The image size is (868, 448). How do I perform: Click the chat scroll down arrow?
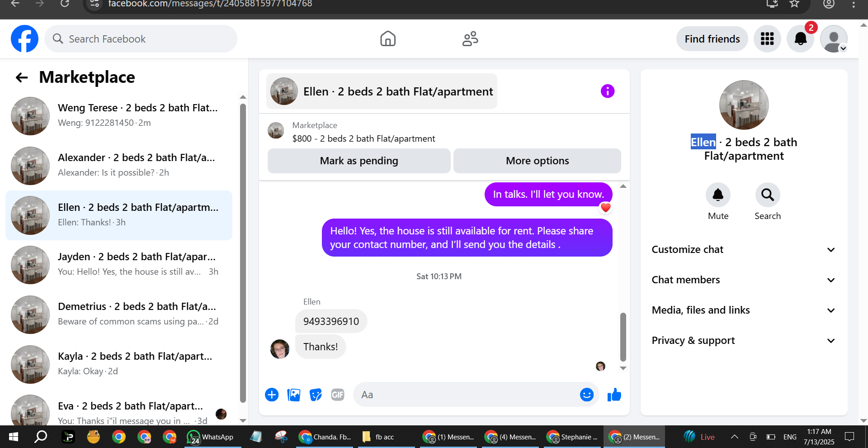tap(623, 368)
